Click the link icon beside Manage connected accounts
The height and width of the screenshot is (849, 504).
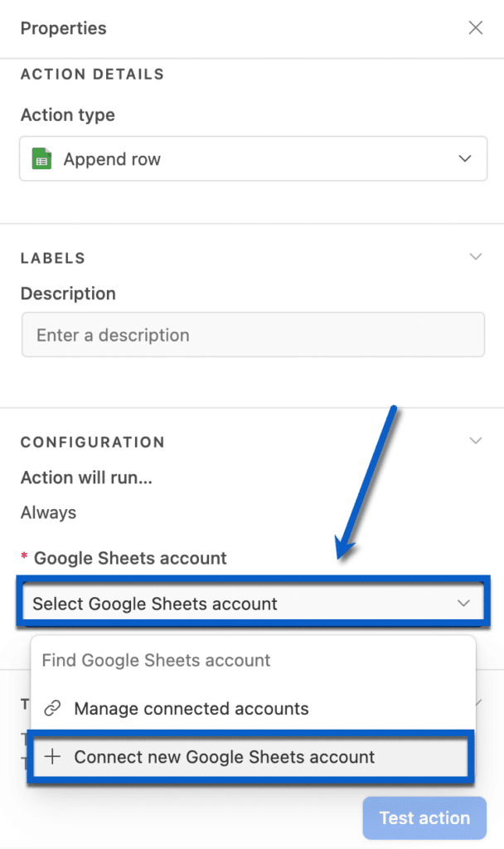[x=52, y=709]
